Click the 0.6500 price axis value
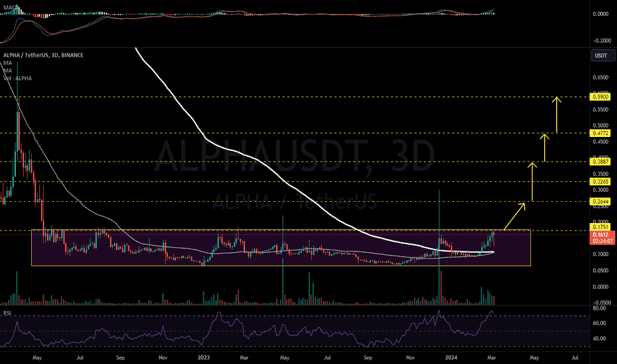617x364 pixels. 600,77
